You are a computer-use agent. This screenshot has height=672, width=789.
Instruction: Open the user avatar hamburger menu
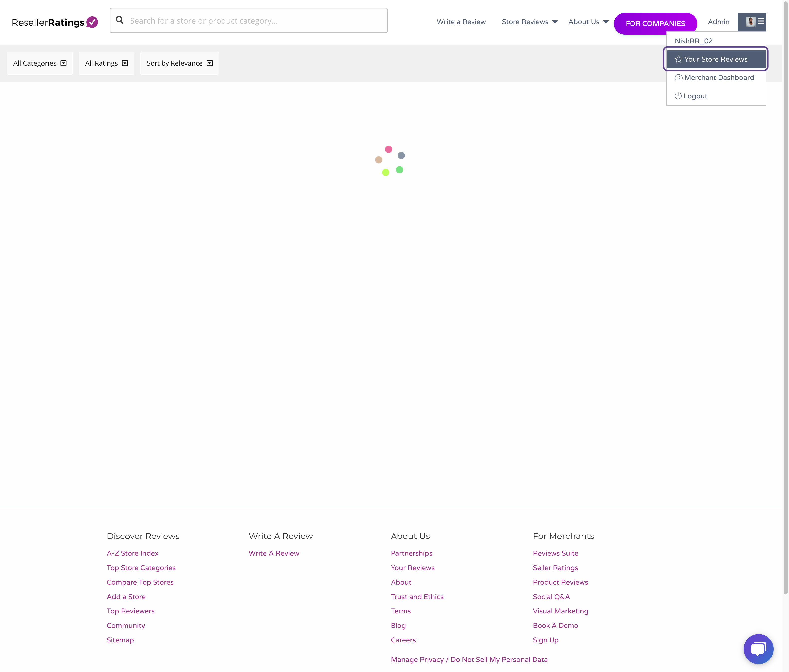[x=761, y=21]
